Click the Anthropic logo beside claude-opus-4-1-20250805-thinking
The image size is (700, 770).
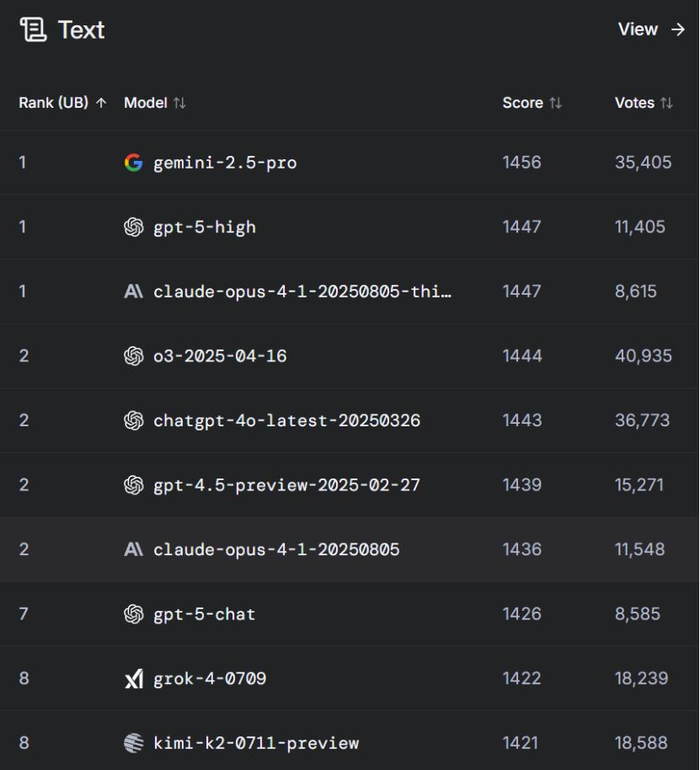coord(133,291)
